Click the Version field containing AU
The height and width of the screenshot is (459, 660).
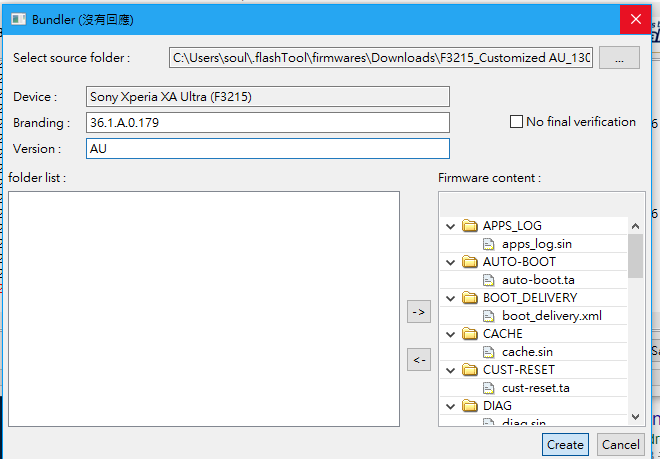pos(268,149)
